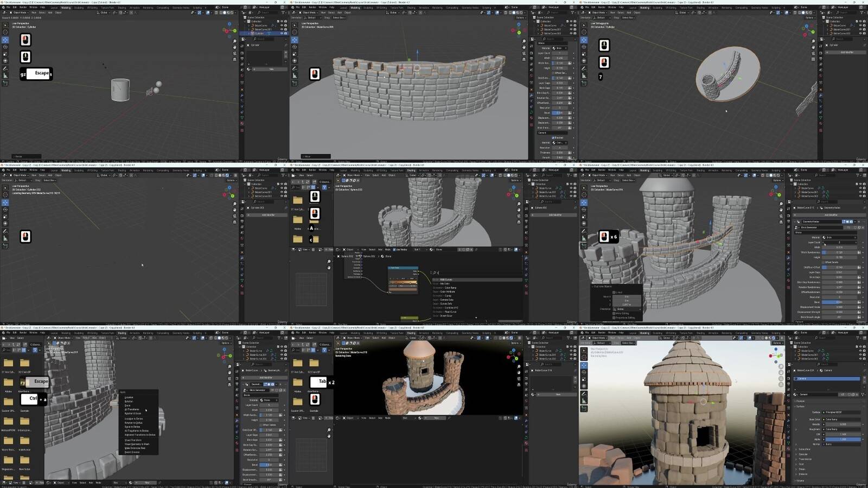Open Object Mode dropdown in top-left viewport
This screenshot has width=868, height=488.
(20, 12)
